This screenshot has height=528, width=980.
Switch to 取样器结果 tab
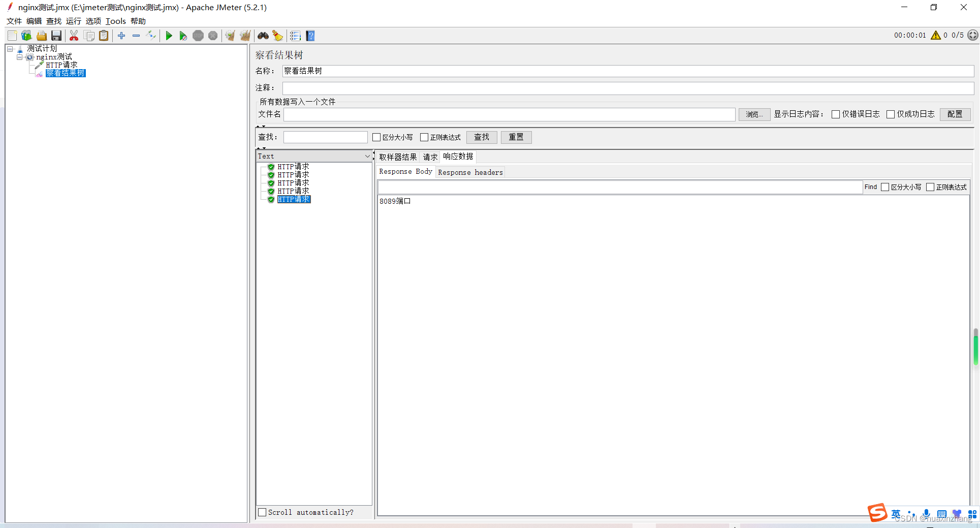(398, 157)
